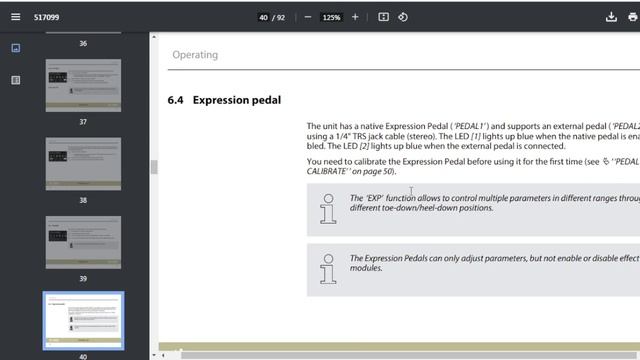
Task: Edit the current page number field
Action: (263, 18)
